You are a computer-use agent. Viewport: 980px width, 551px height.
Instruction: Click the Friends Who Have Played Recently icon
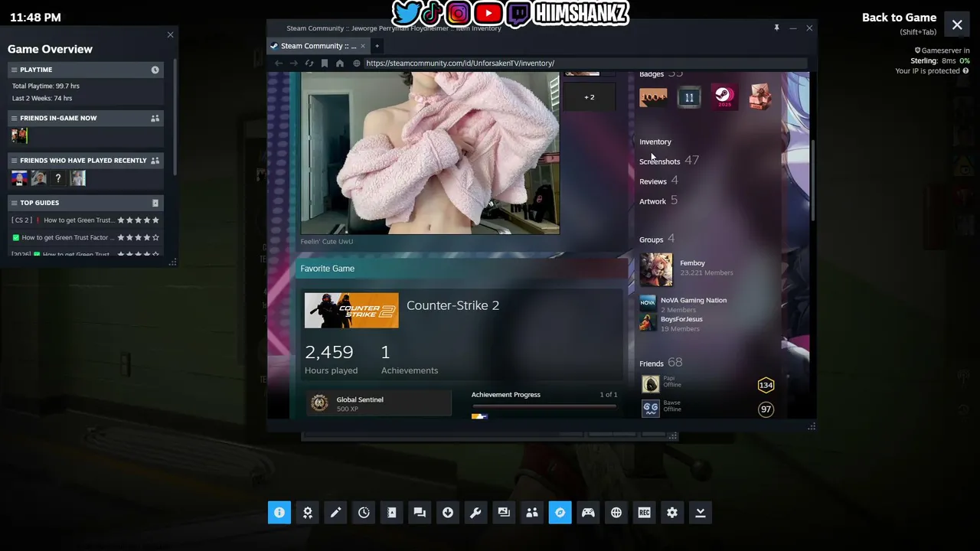point(155,161)
